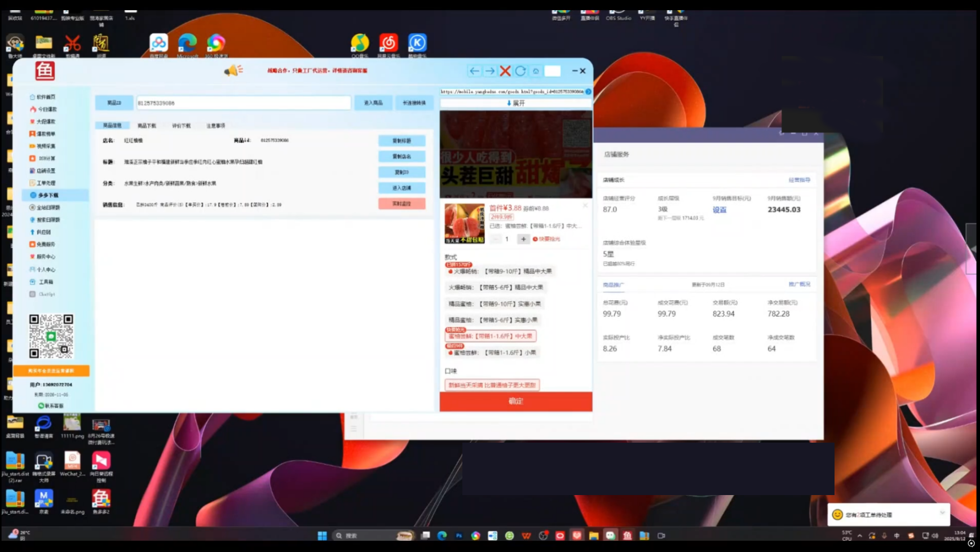Click the browser home icon
980x552 pixels.
pos(536,71)
